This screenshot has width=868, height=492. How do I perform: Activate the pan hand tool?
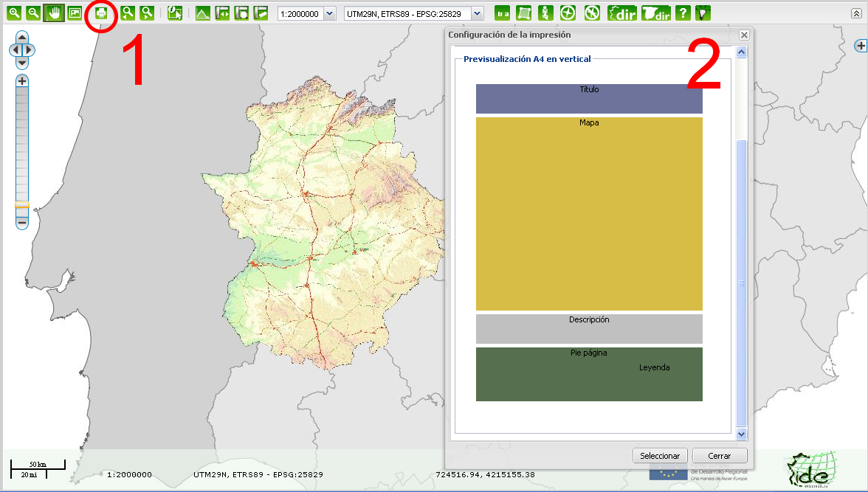(54, 13)
